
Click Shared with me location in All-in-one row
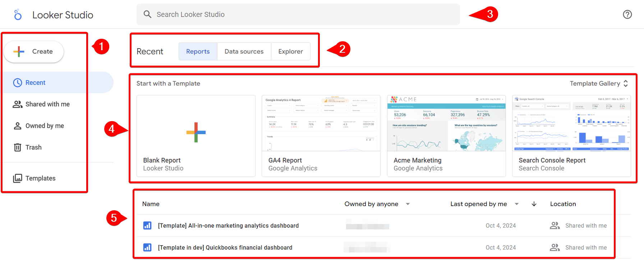point(586,225)
